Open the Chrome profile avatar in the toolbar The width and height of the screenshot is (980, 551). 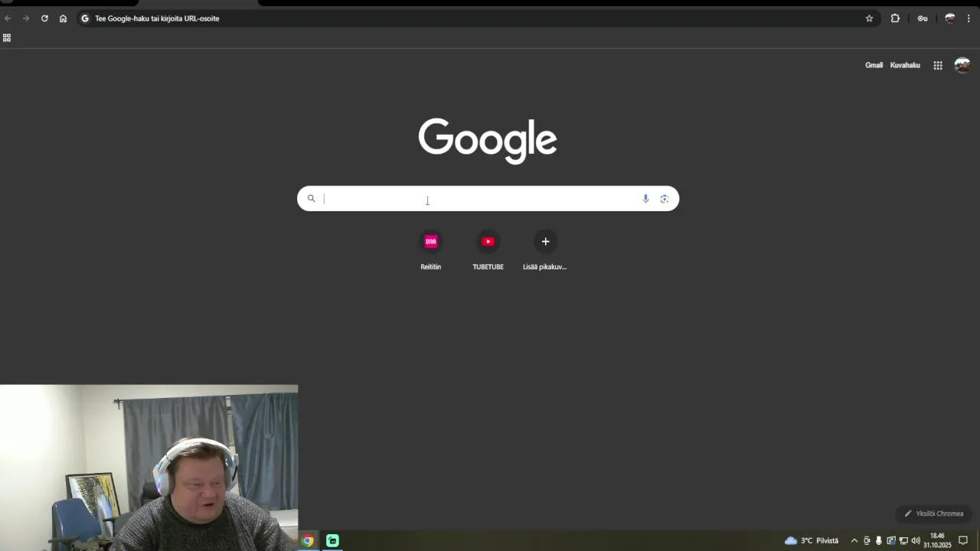coord(950,18)
